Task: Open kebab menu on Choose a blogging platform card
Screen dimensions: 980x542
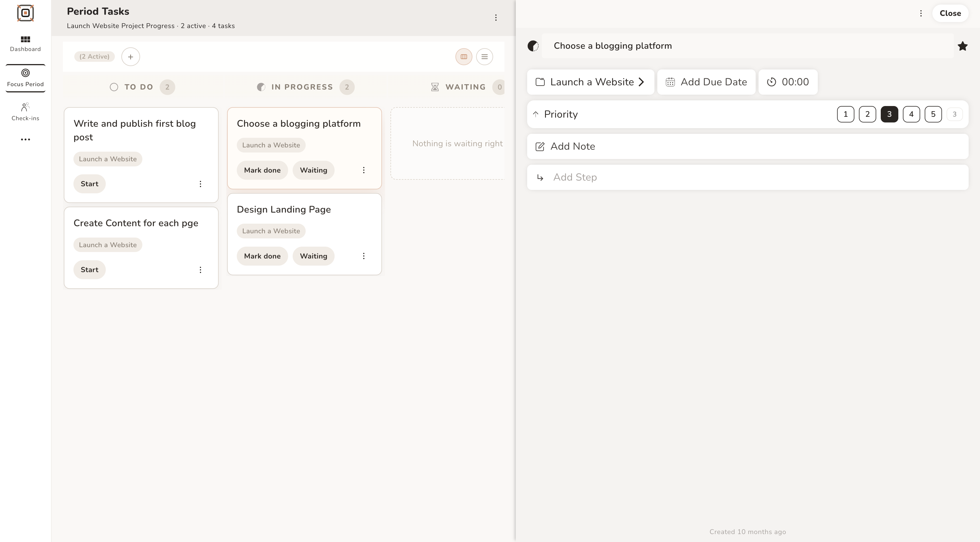Action: [x=364, y=170]
